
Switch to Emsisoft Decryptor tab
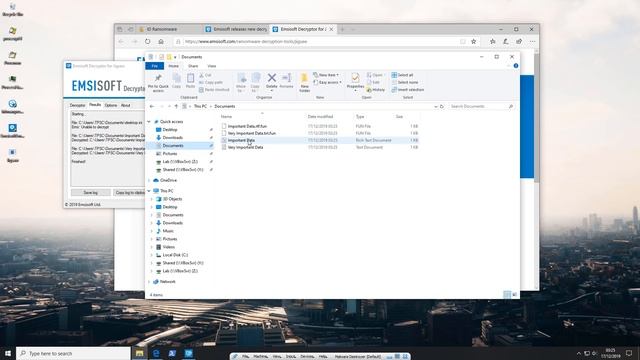pyautogui.click(x=78, y=105)
